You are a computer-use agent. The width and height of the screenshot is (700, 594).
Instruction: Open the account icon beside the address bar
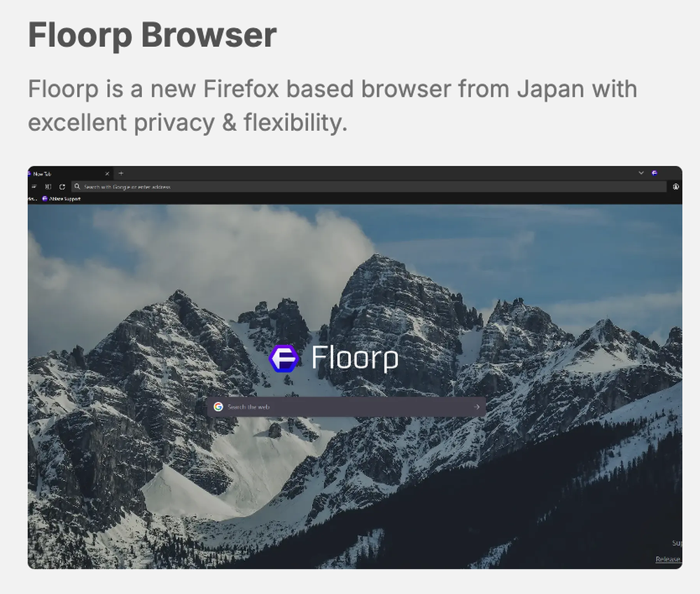pyautogui.click(x=675, y=187)
